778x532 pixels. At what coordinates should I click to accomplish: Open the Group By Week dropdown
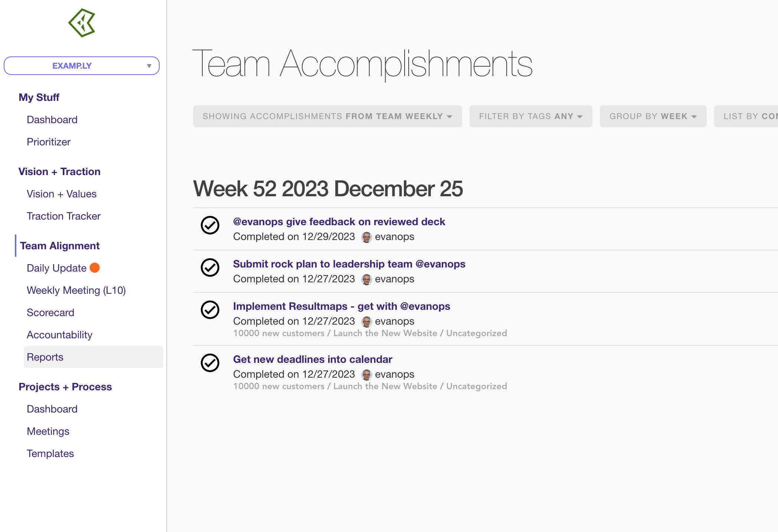click(653, 116)
